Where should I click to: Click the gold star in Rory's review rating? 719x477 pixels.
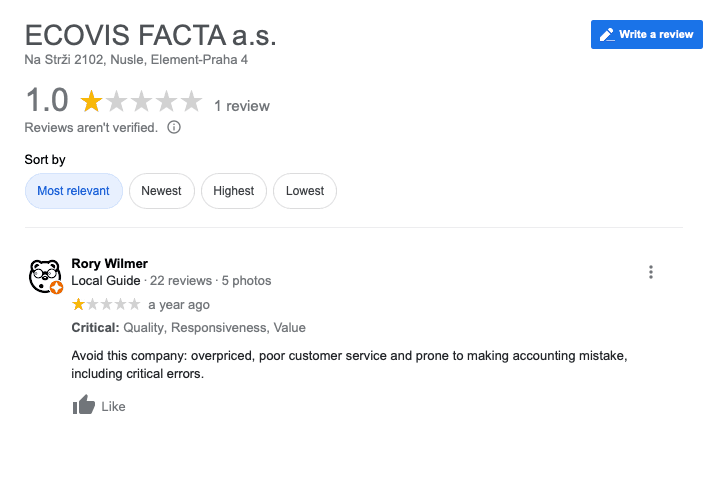point(78,304)
